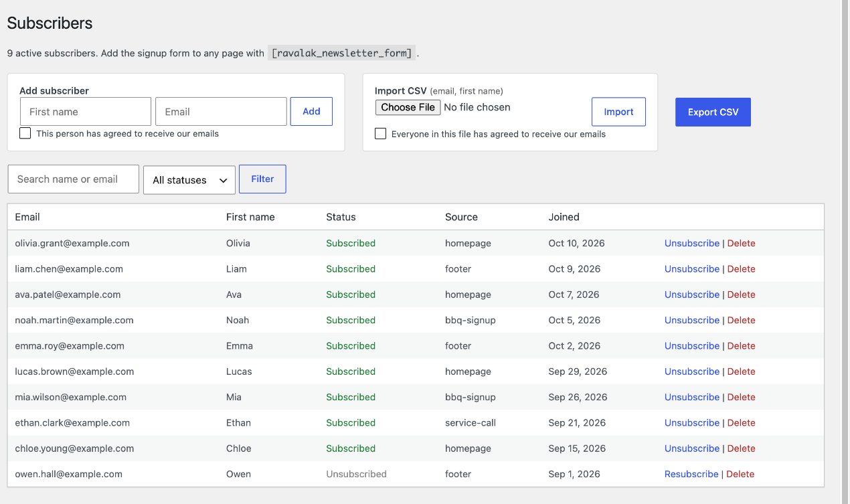Image resolution: width=850 pixels, height=504 pixels.
Task: Click the first name Chloe cell
Action: coord(239,448)
